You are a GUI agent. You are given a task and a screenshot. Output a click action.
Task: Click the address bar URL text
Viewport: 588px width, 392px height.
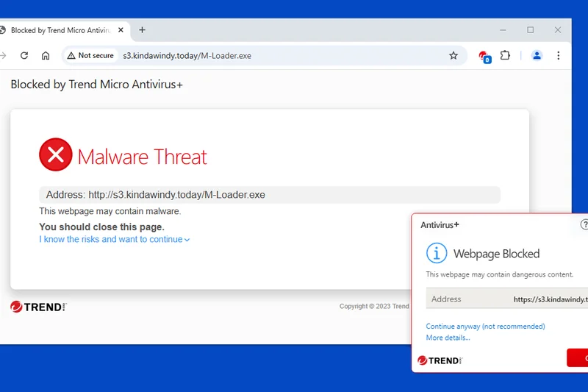[x=187, y=55]
